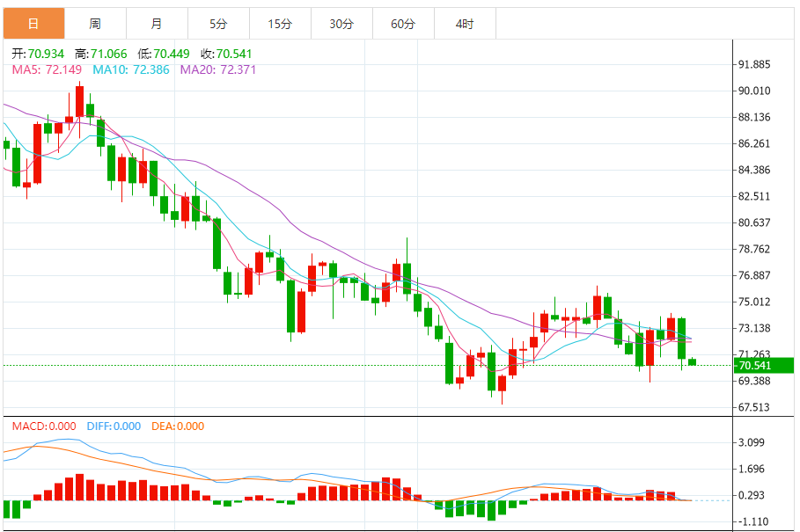The width and height of the screenshot is (800, 532).
Task: Click the DEA:0.000 indicator label
Action: (x=178, y=426)
